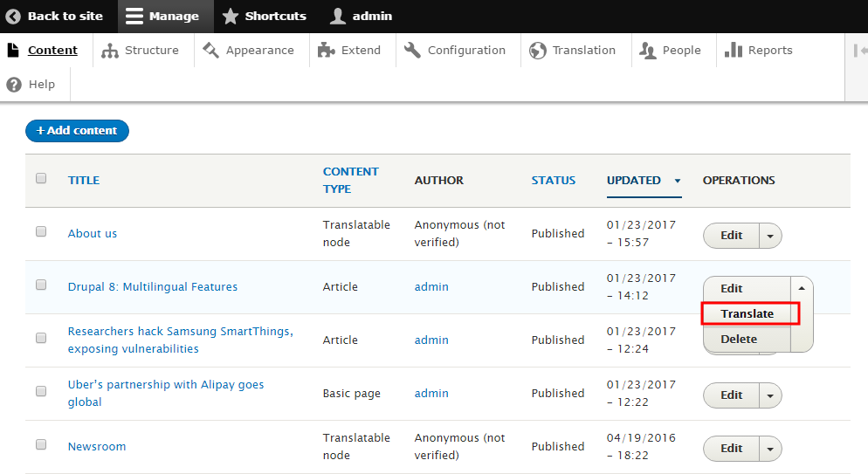868x474 pixels.
Task: Click the 04/19/2016 – 18:22 date cell
Action: [641, 446]
